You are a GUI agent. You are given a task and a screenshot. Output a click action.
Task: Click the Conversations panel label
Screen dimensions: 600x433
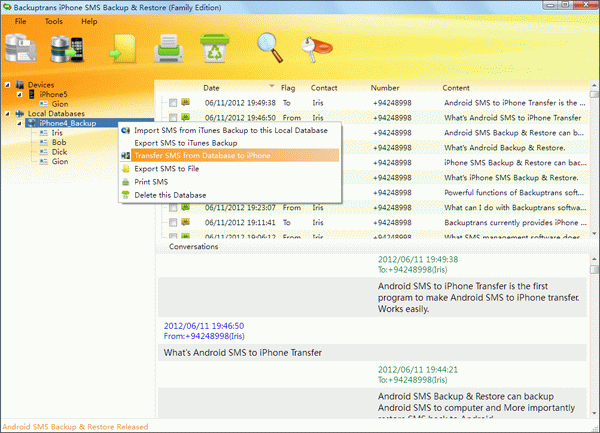tap(194, 247)
